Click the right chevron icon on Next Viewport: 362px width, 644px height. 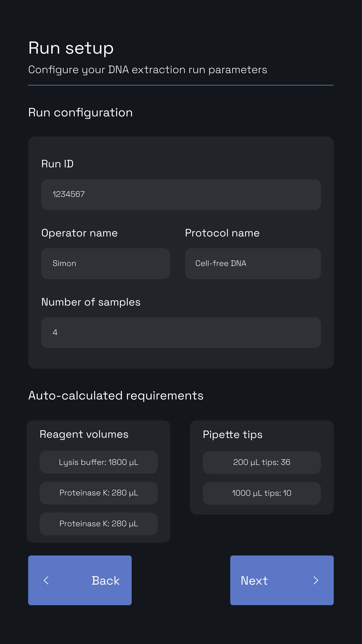click(316, 580)
